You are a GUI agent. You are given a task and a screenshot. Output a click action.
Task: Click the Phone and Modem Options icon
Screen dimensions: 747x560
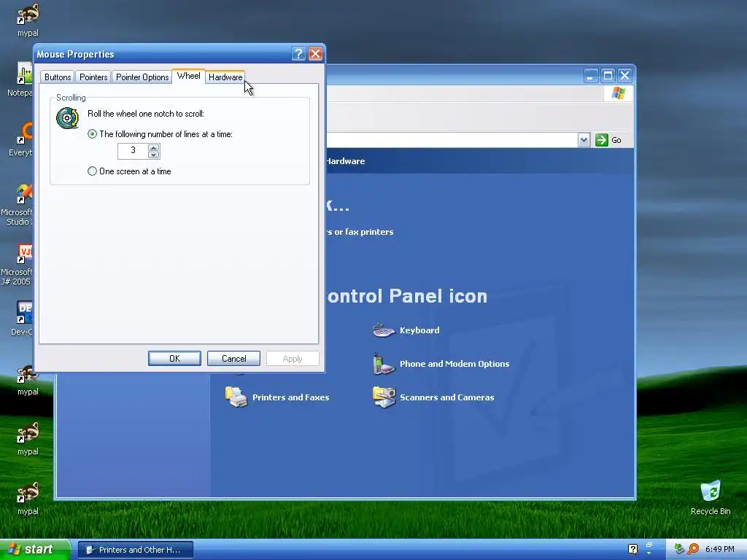pyautogui.click(x=384, y=364)
